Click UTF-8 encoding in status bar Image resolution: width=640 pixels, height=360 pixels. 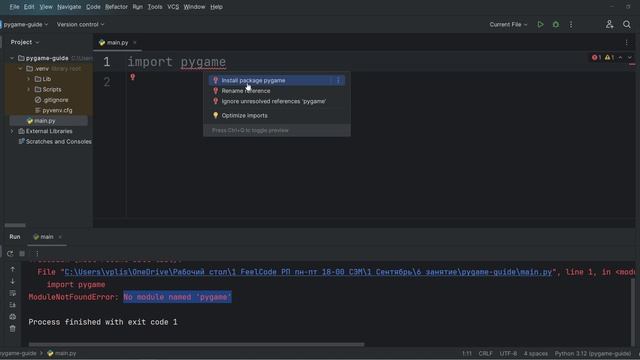pos(508,353)
